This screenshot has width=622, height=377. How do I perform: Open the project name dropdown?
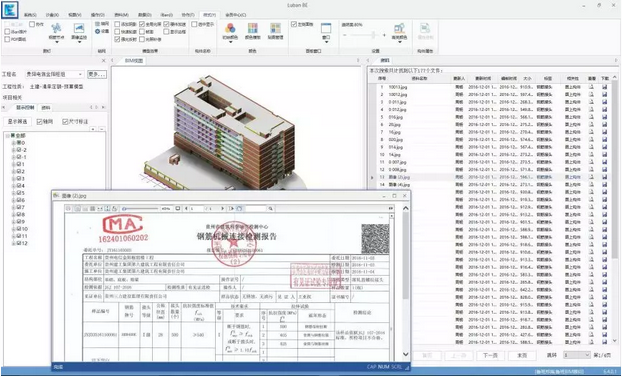80,74
